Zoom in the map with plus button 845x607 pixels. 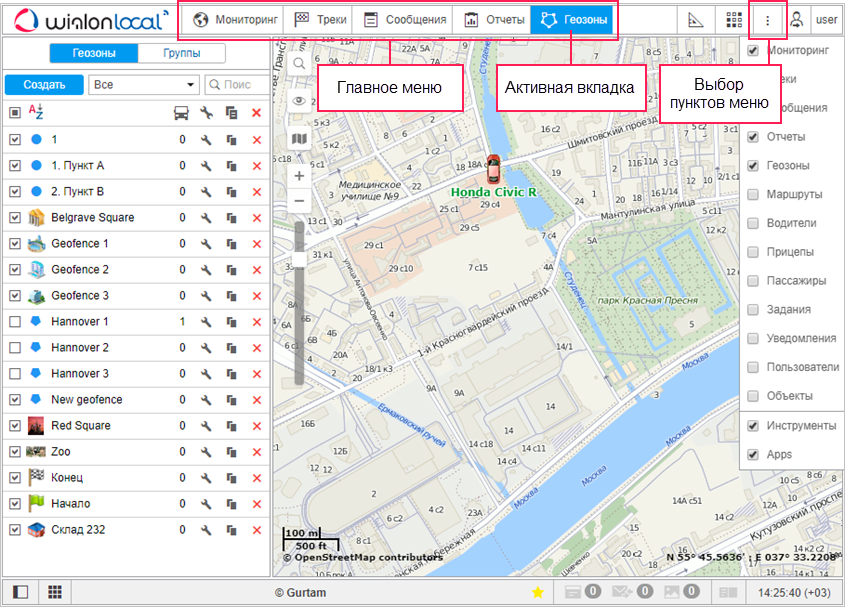298,176
